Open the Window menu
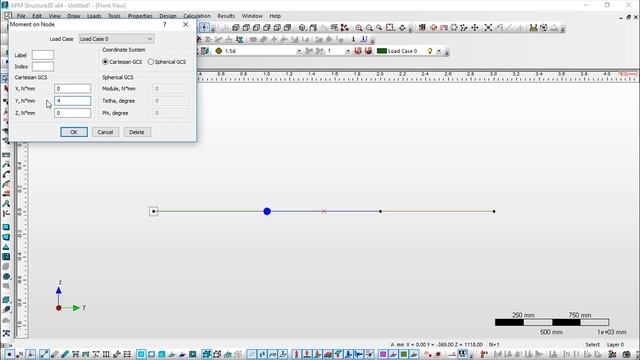This screenshot has width=640, height=360. click(x=252, y=16)
